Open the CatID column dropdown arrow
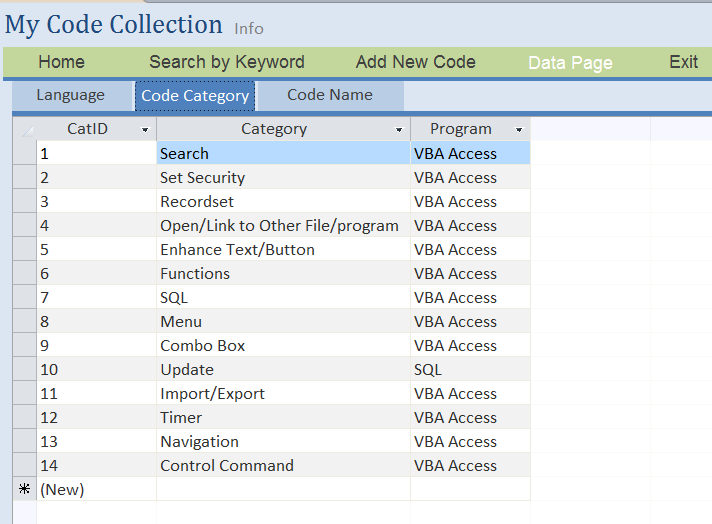Image resolution: width=712 pixels, height=524 pixels. click(x=145, y=130)
